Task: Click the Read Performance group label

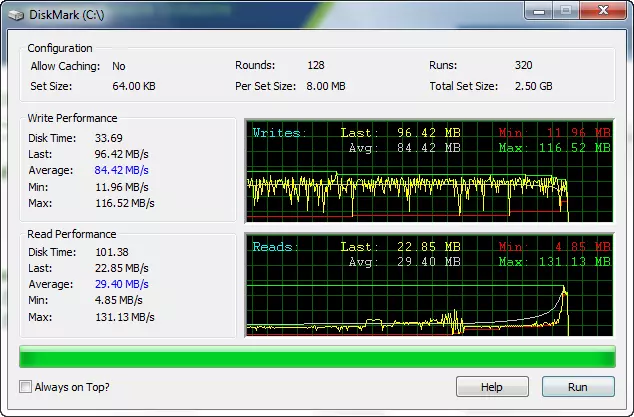Action: 72,234
